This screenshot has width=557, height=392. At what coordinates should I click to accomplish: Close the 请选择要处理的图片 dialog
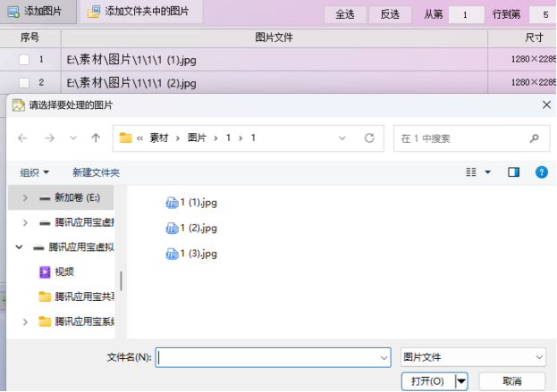click(546, 104)
